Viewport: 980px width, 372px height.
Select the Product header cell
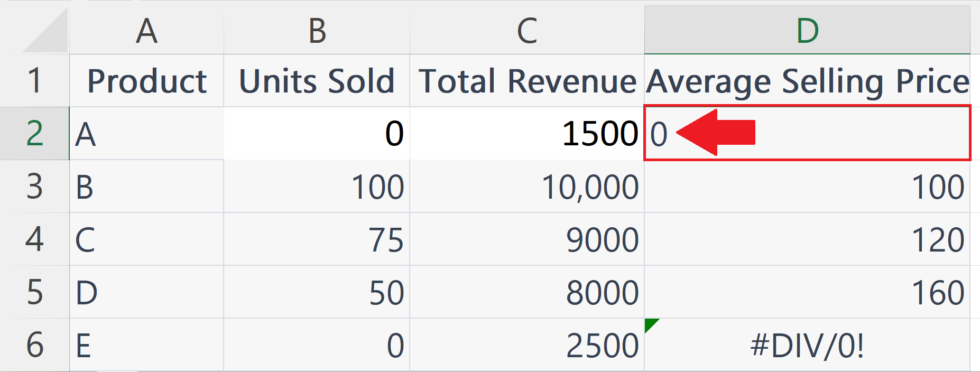click(x=145, y=80)
